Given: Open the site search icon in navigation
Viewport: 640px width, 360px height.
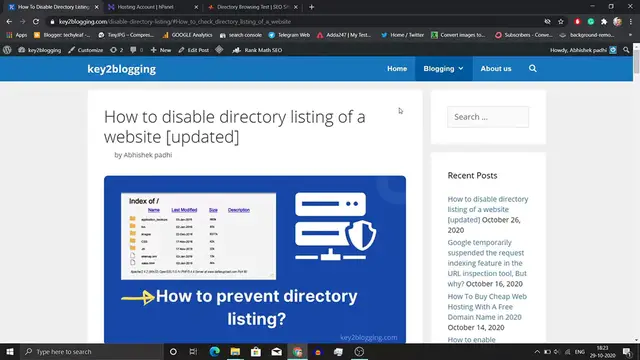Looking at the screenshot, I should 533,69.
